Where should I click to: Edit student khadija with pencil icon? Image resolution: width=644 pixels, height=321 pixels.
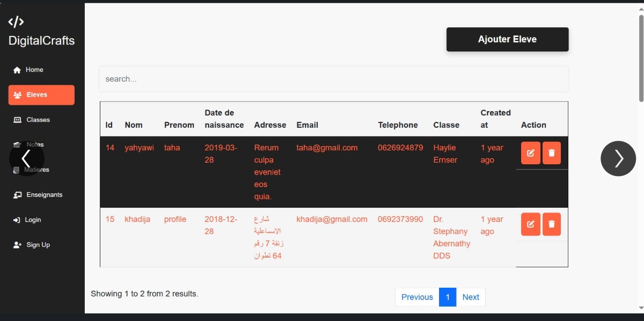pyautogui.click(x=531, y=224)
